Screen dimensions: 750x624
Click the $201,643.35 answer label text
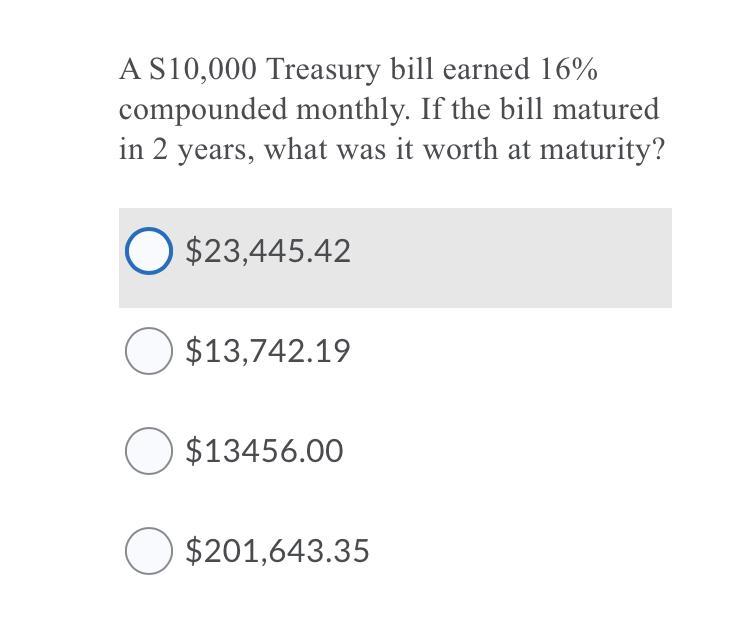tap(277, 551)
